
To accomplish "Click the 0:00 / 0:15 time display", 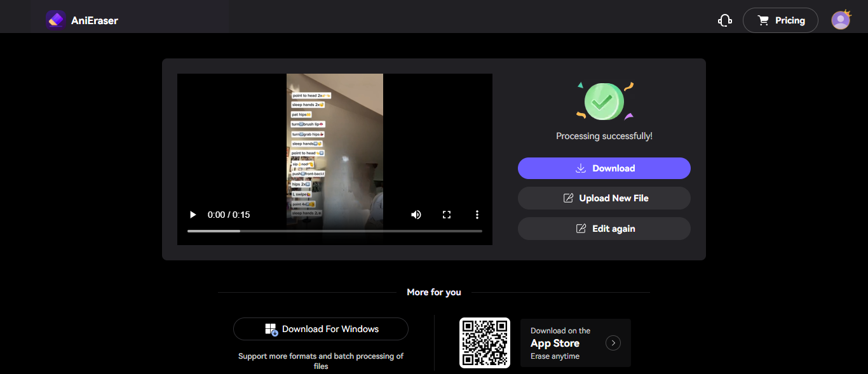I will tap(229, 215).
